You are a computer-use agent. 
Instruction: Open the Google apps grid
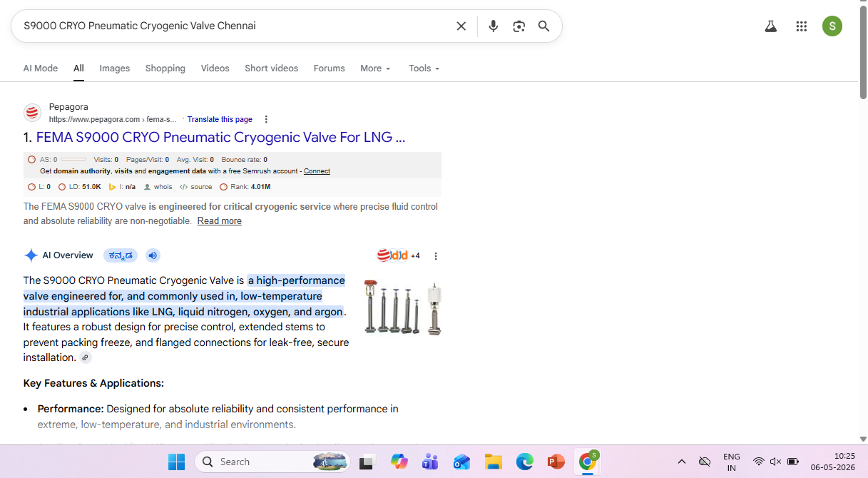[801, 26]
